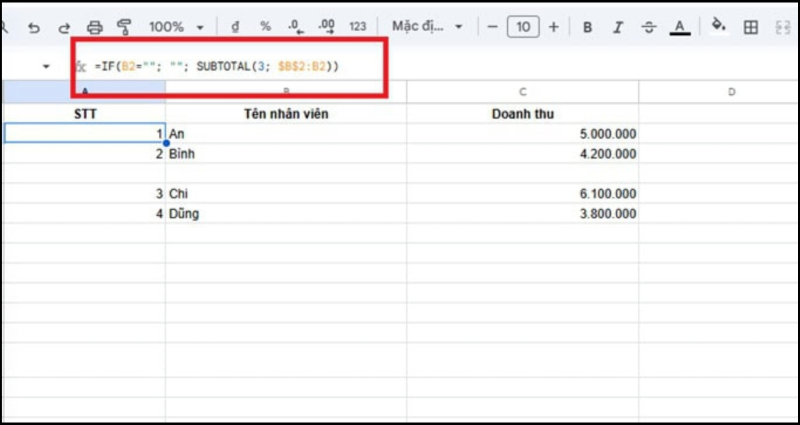Toggle Italic formatting
The width and height of the screenshot is (800, 425).
point(618,27)
